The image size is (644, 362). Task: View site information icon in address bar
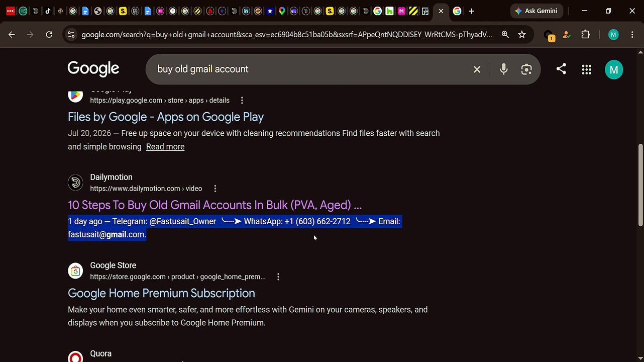71,35
